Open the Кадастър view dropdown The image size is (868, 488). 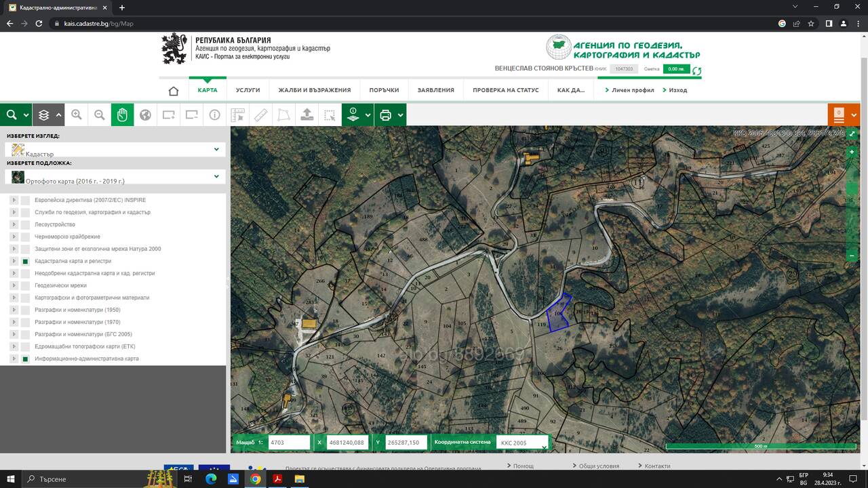point(115,150)
